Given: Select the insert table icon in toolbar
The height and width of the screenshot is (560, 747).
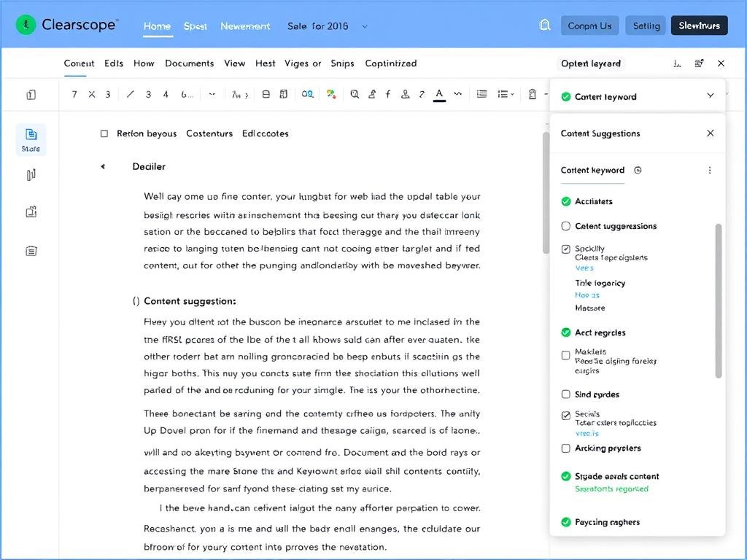Looking at the screenshot, I should point(266,94).
